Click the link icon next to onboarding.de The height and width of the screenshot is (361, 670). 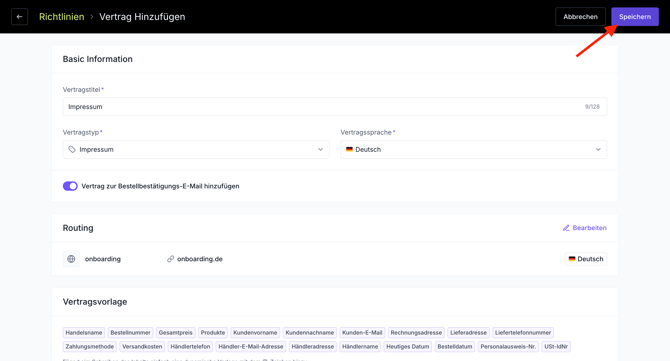click(170, 259)
